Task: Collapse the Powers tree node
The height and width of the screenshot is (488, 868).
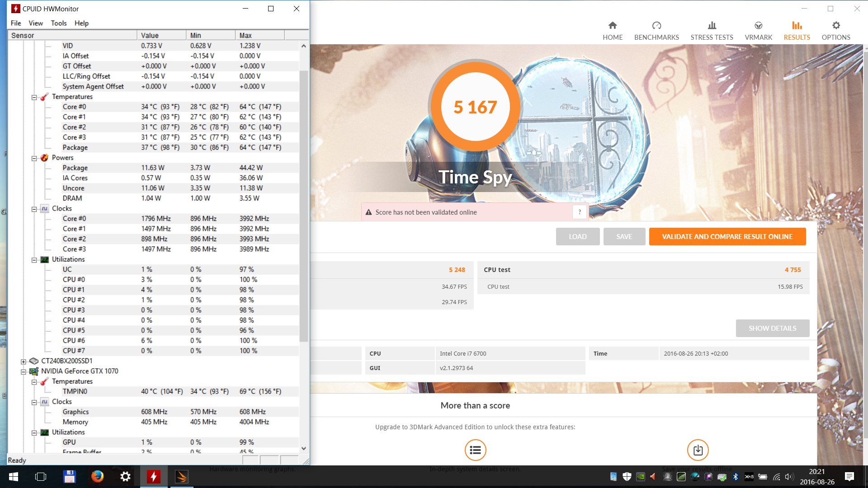Action: point(34,158)
